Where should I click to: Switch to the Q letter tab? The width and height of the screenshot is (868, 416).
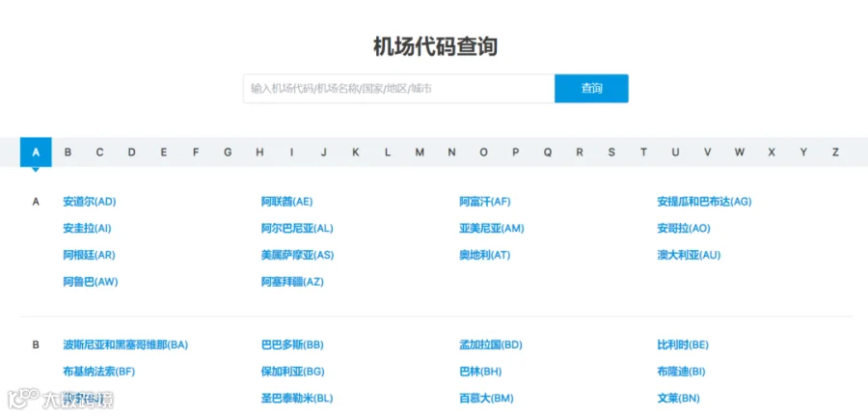548,153
